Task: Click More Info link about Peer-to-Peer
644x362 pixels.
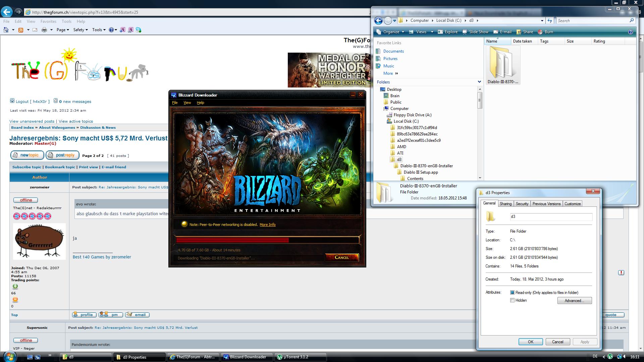Action: (267, 225)
